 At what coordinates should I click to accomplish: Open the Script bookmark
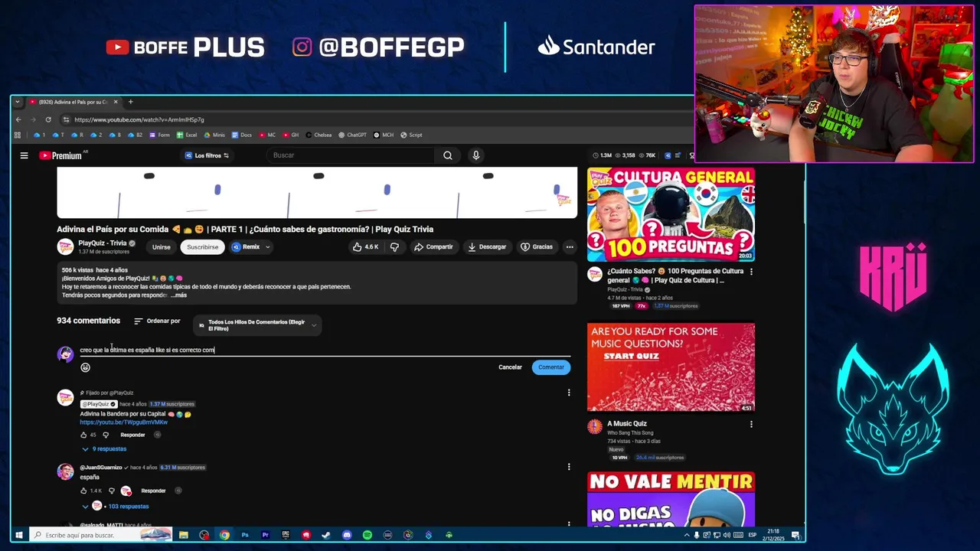click(x=411, y=135)
